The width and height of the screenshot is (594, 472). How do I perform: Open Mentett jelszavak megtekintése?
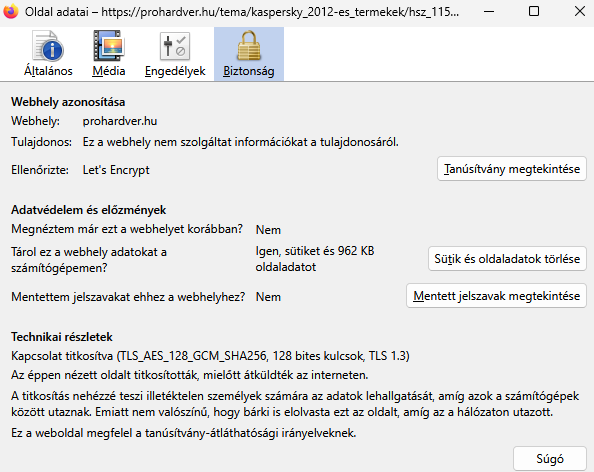click(496, 295)
